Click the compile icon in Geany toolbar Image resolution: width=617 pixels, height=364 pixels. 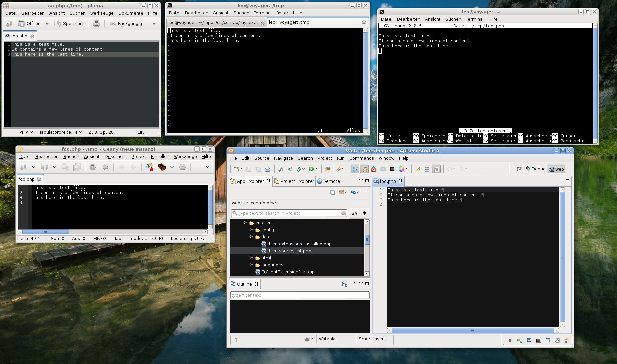tap(150, 167)
